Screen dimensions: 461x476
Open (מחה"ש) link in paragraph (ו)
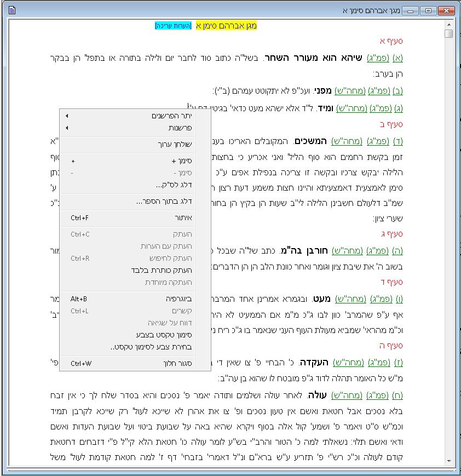click(x=350, y=299)
